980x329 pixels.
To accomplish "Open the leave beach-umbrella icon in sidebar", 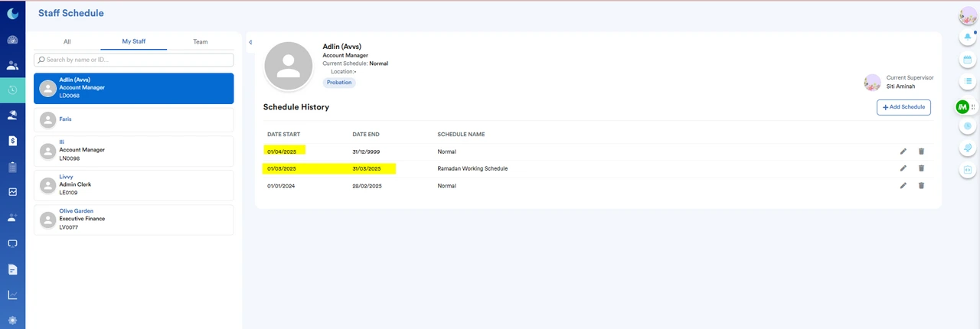I will [12, 116].
